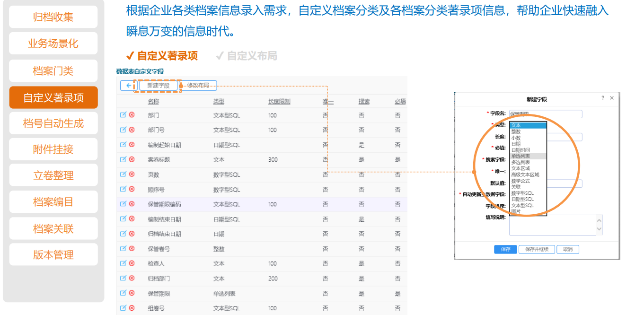Choose 日期时间 from type list
Viewport: 644px width, 323px height.
pos(520,150)
